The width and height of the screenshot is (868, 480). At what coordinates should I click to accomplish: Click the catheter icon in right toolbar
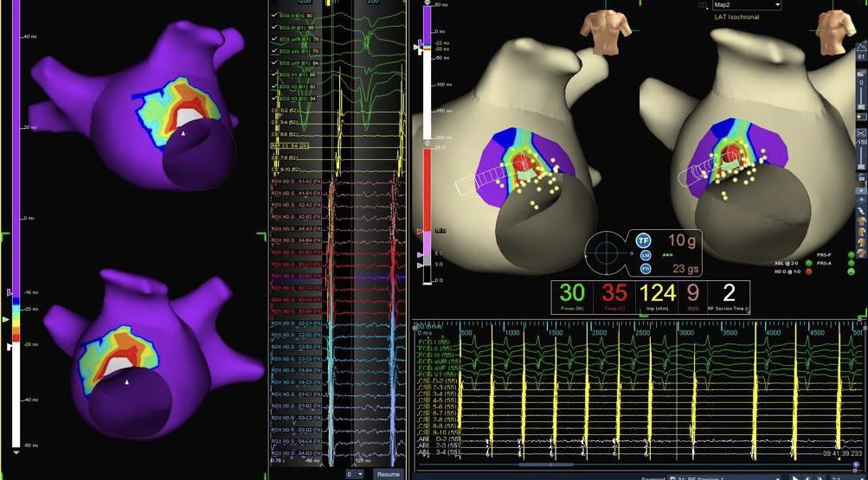[861, 211]
